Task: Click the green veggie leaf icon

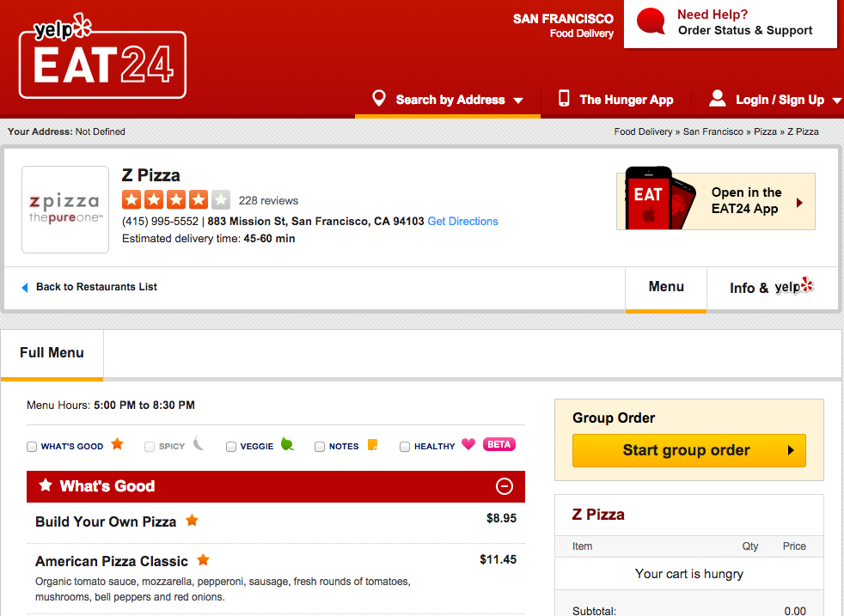Action: click(287, 444)
